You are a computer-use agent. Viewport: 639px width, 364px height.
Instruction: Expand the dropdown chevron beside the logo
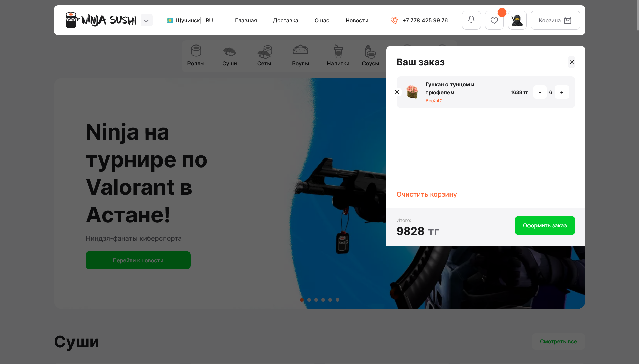146,20
